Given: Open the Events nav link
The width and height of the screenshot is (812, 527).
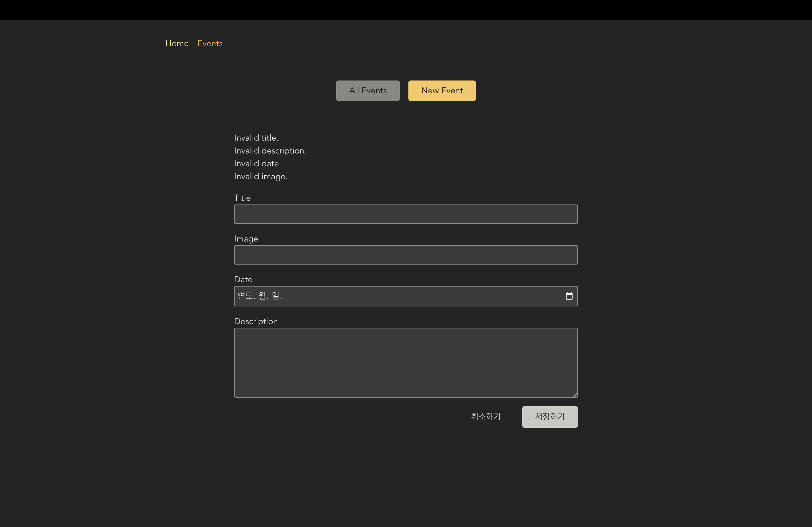Looking at the screenshot, I should click(x=210, y=43).
